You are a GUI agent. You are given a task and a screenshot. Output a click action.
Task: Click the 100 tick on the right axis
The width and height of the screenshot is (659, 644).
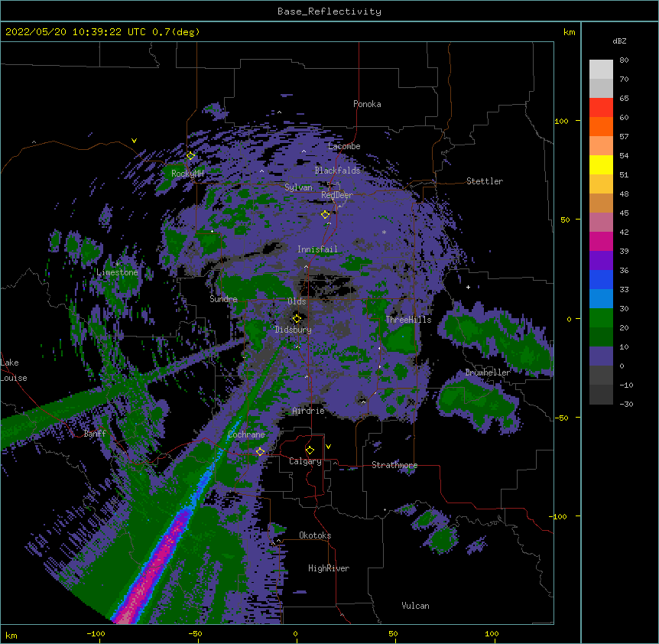point(561,122)
